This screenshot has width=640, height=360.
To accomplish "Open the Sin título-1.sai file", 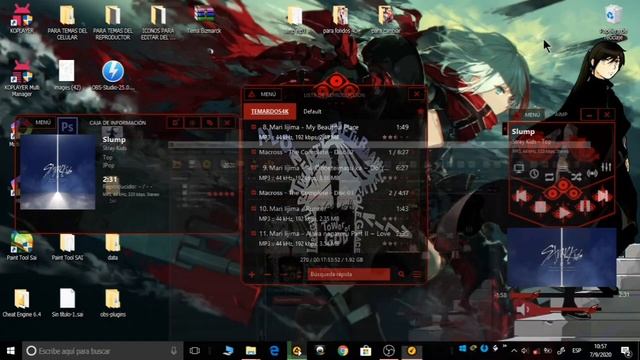I will tap(67, 302).
